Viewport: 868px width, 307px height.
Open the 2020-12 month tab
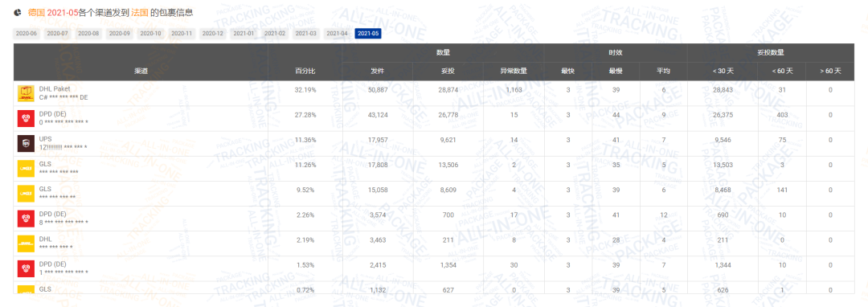point(212,34)
